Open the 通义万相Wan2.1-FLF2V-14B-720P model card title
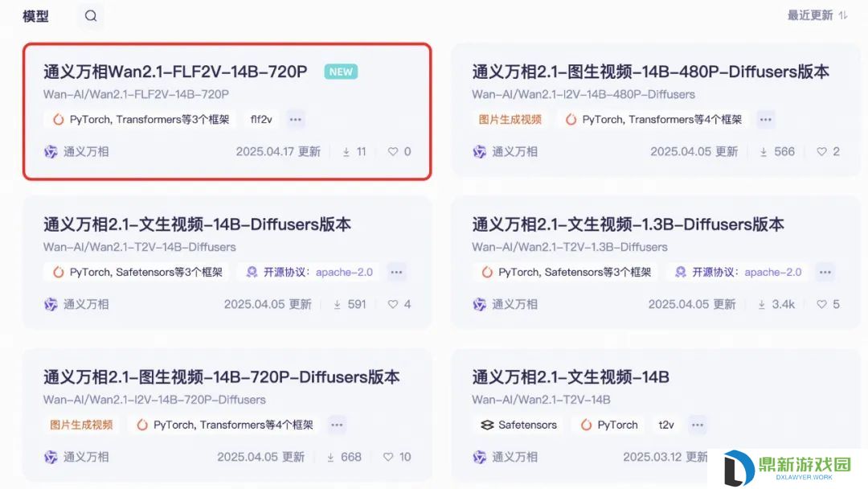This screenshot has height=489, width=868. (x=175, y=72)
